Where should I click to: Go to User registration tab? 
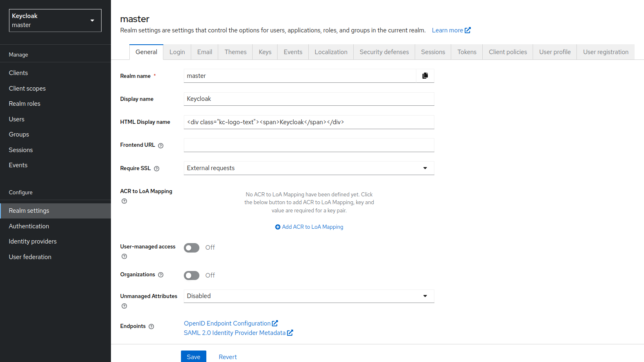(x=606, y=52)
